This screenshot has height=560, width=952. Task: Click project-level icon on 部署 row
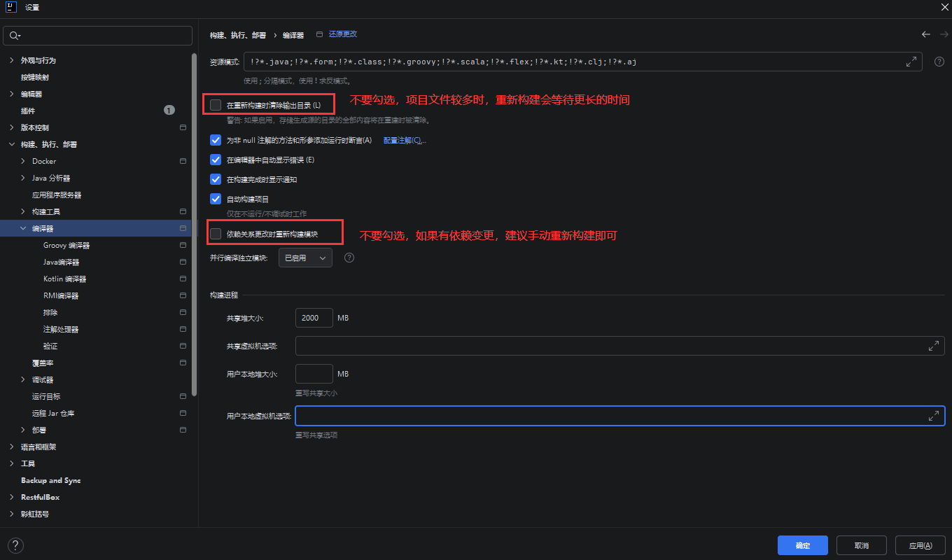coord(183,430)
